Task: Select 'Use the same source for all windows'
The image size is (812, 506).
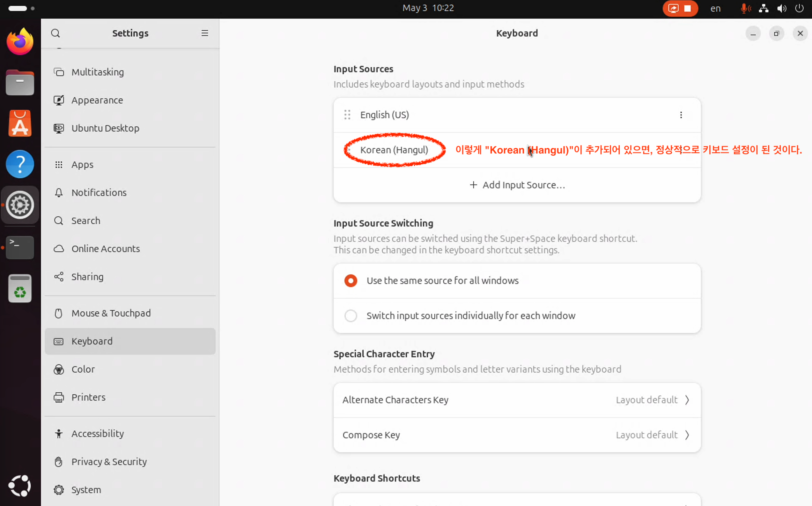Action: click(351, 280)
